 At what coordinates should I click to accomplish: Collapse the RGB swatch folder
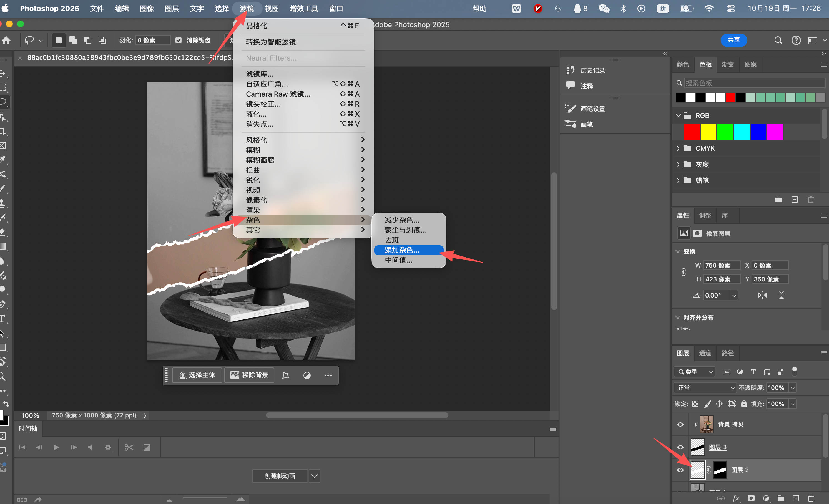[x=678, y=115]
